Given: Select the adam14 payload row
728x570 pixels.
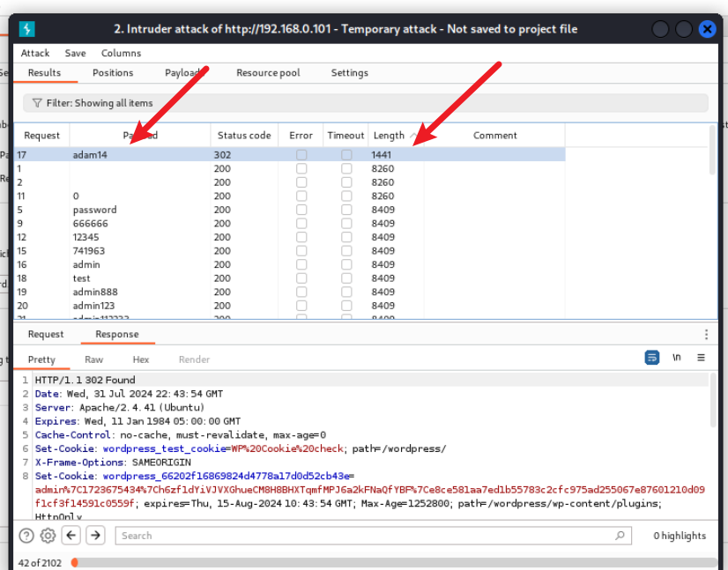Looking at the screenshot, I should [290, 154].
